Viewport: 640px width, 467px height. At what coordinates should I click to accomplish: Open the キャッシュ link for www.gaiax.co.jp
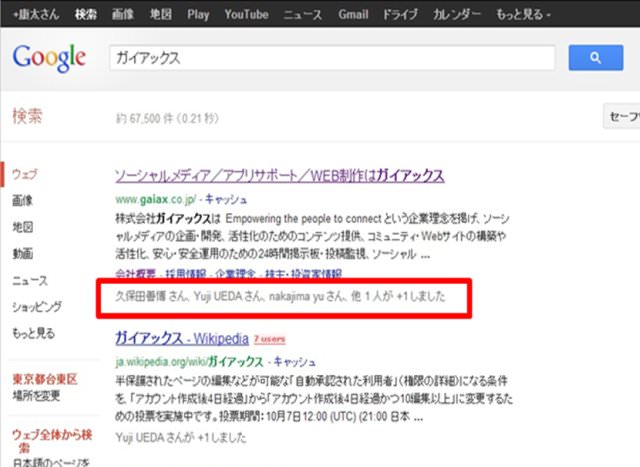[x=226, y=199]
